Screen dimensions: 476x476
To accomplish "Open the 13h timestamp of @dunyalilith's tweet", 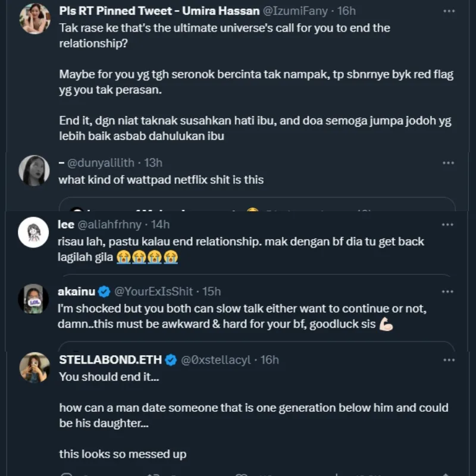I will pos(152,162).
